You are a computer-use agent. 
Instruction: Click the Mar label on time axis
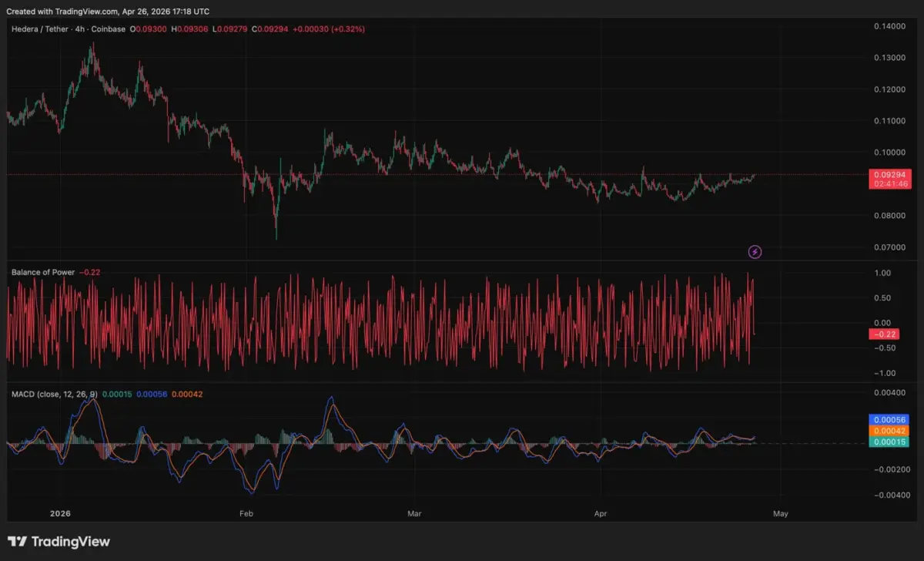415,512
